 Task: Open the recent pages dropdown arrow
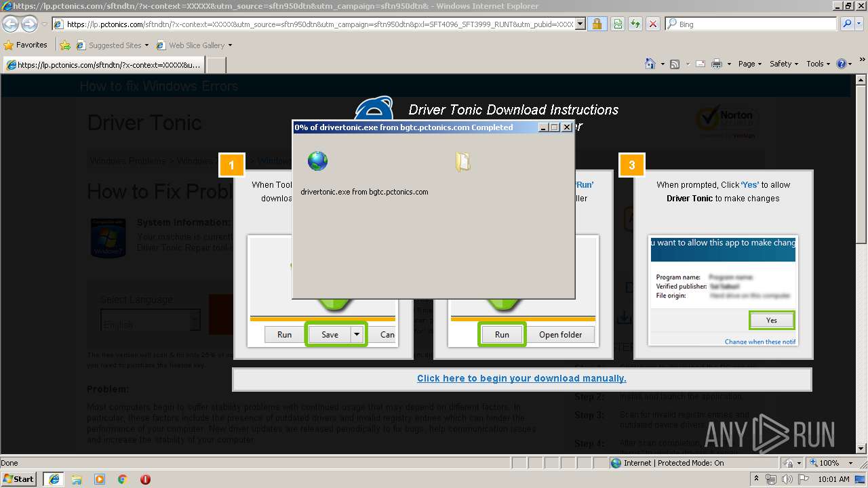click(44, 24)
